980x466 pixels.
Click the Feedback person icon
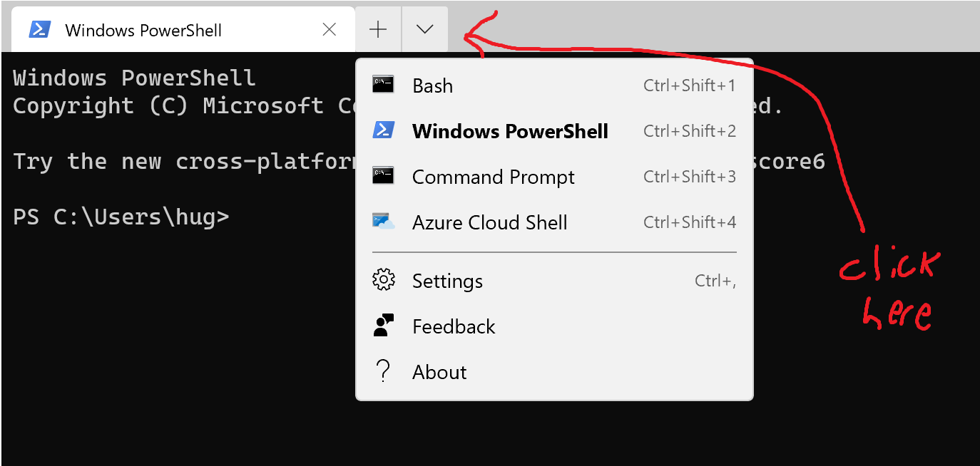coord(383,326)
